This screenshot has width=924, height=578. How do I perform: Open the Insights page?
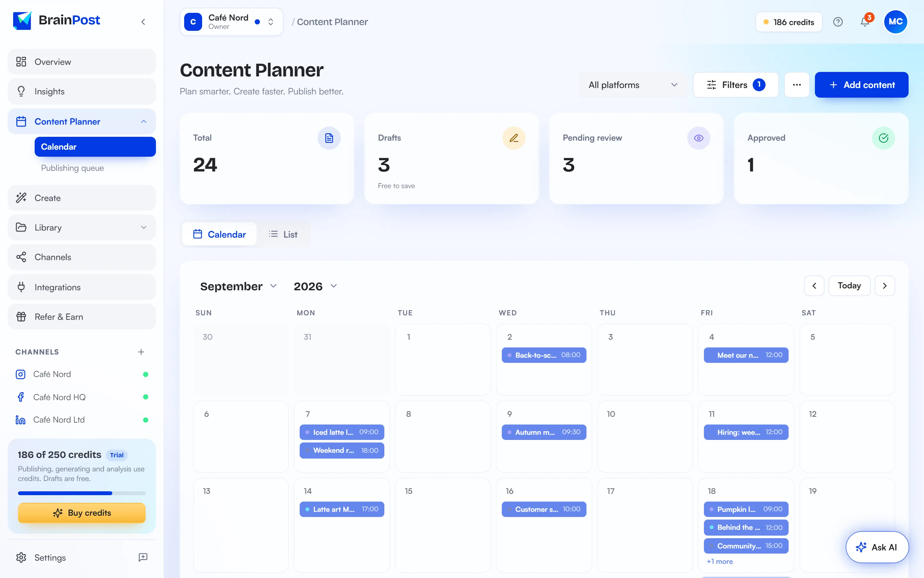point(82,92)
